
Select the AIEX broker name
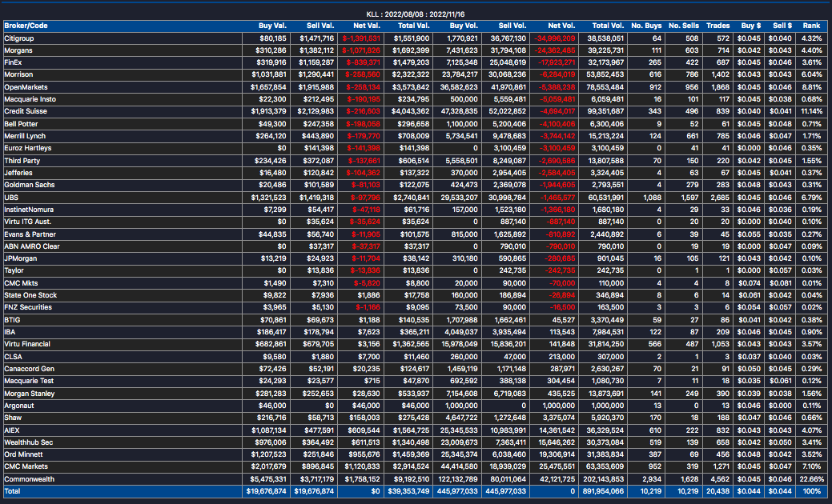click(x=12, y=430)
